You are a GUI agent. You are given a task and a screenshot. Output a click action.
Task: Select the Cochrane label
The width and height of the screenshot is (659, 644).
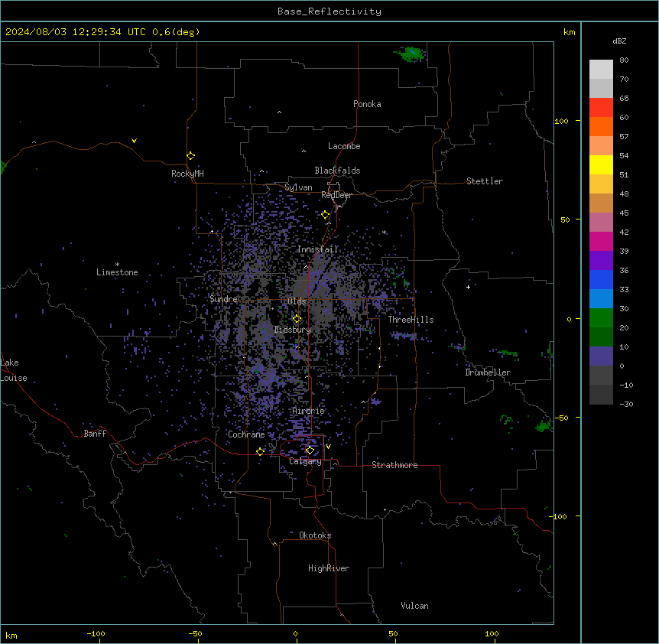point(246,434)
